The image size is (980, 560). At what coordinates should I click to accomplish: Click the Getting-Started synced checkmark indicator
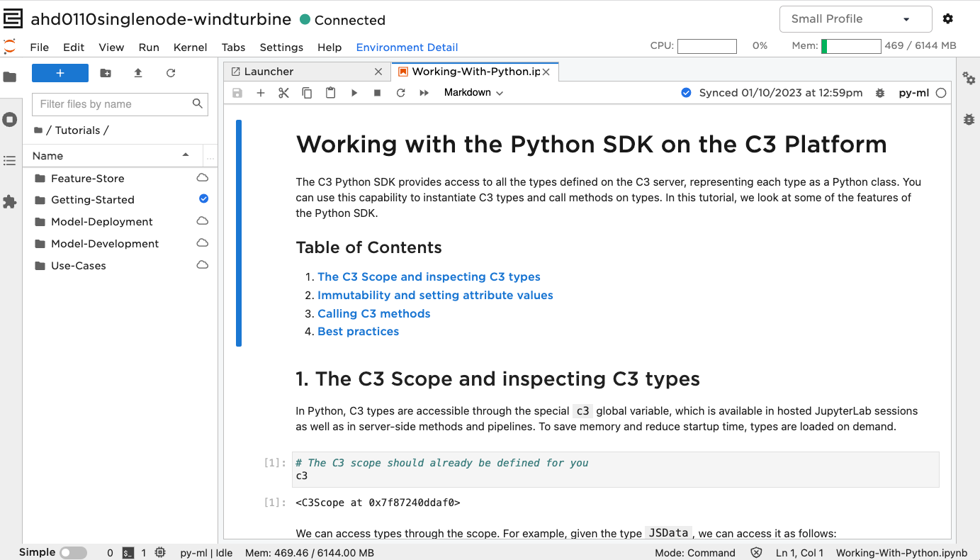click(x=203, y=199)
